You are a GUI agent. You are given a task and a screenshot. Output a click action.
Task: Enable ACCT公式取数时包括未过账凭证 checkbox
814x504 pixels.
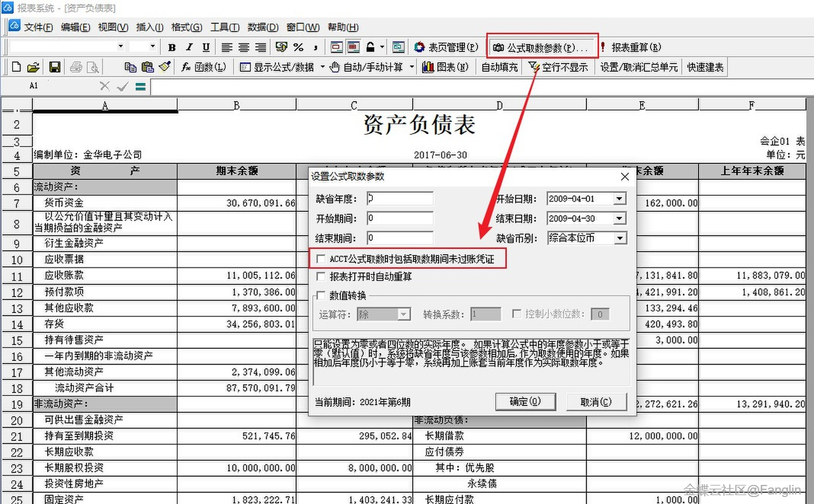tap(321, 259)
